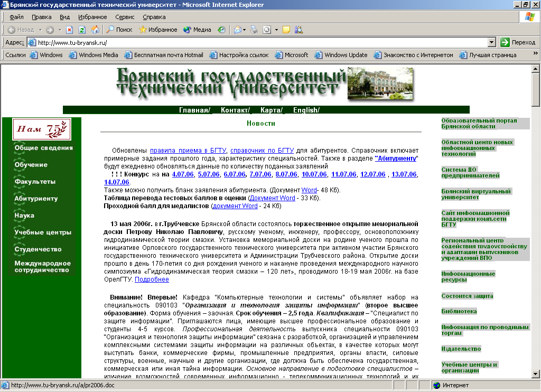
Task: Open the Правка menu
Action: [x=41, y=17]
